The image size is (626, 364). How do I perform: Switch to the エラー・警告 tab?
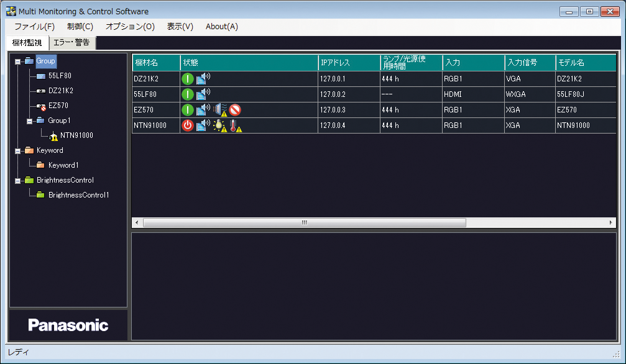tap(72, 43)
